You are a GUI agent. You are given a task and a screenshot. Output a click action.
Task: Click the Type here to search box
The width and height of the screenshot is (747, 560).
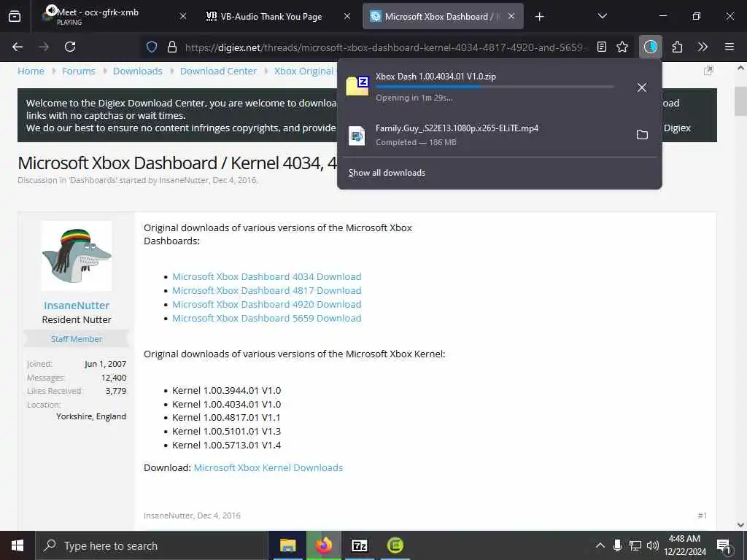152,545
